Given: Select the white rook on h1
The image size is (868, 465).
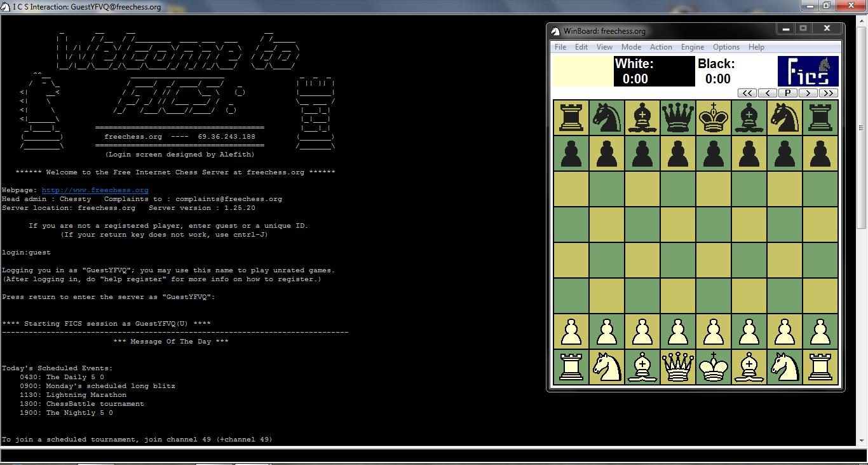Looking at the screenshot, I should coord(820,367).
